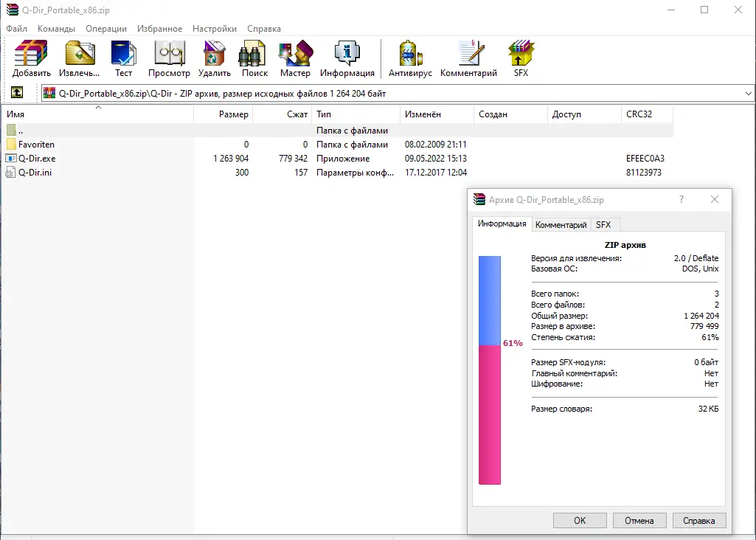Maximize the main WinRAR window
The width and height of the screenshot is (756, 540).
704,10
